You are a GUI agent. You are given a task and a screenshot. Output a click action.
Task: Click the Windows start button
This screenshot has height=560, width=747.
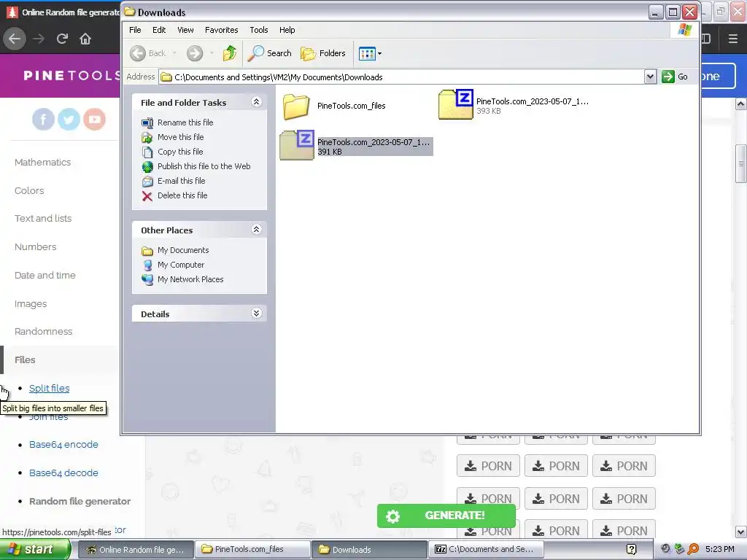(34, 550)
